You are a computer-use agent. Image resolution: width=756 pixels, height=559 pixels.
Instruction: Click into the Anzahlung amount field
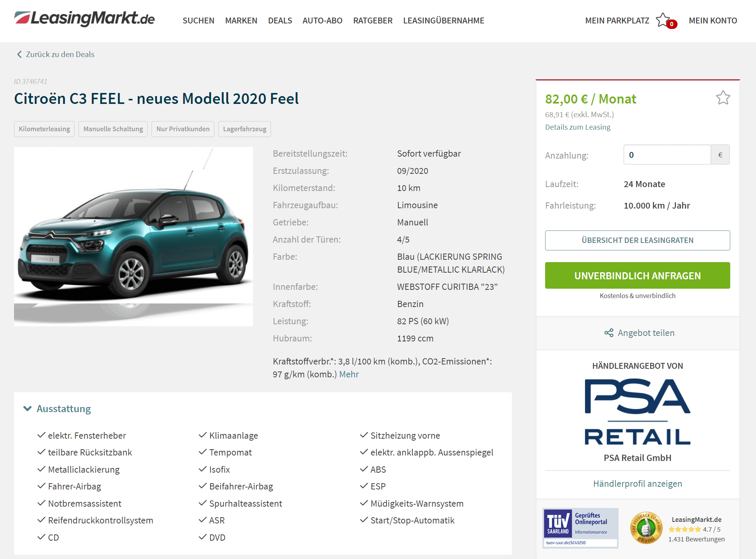pos(667,155)
